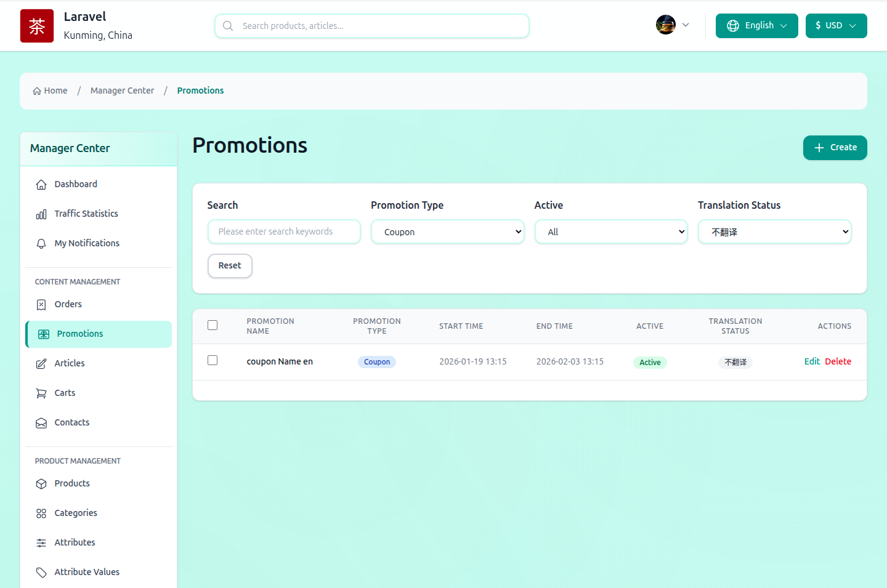Open the Promotion Type dropdown
Image resolution: width=887 pixels, height=588 pixels.
point(448,232)
